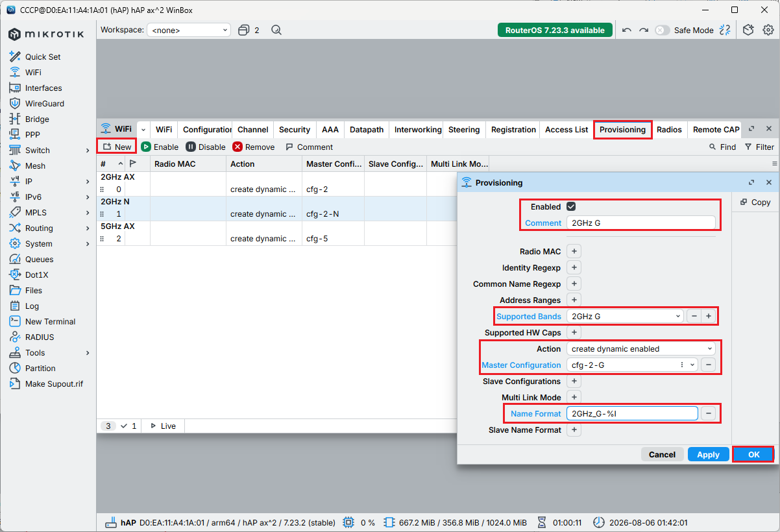Open the settings gear in the top toolbar
Viewport: 780px width, 532px height.
tap(768, 30)
